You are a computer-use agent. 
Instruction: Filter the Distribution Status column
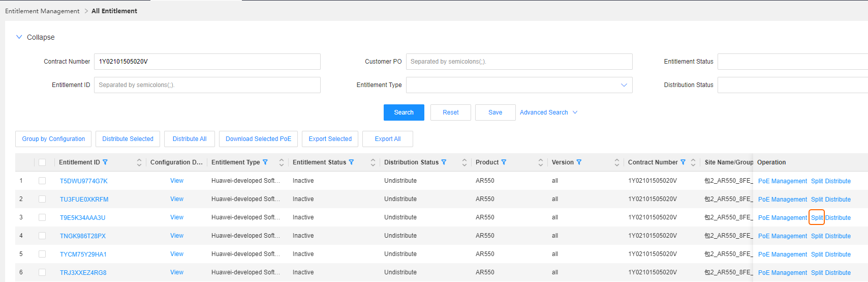(x=444, y=162)
